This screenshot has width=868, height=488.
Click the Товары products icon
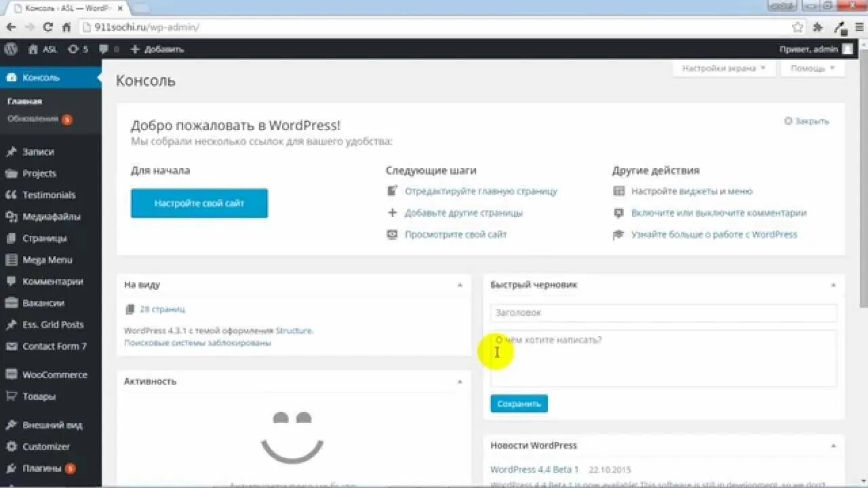coord(11,396)
